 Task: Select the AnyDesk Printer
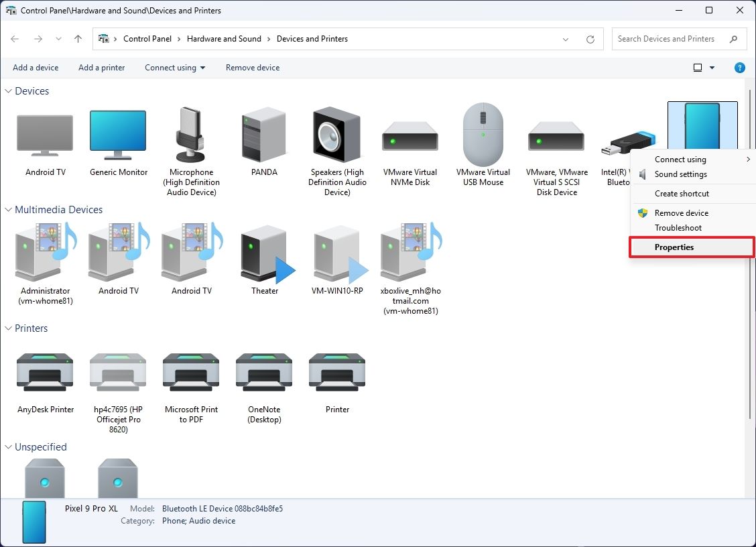tap(44, 372)
